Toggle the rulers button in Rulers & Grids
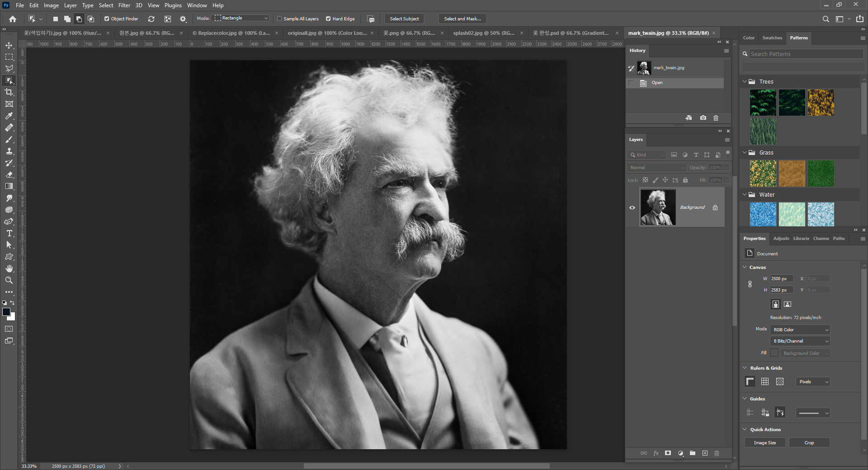 [750, 382]
